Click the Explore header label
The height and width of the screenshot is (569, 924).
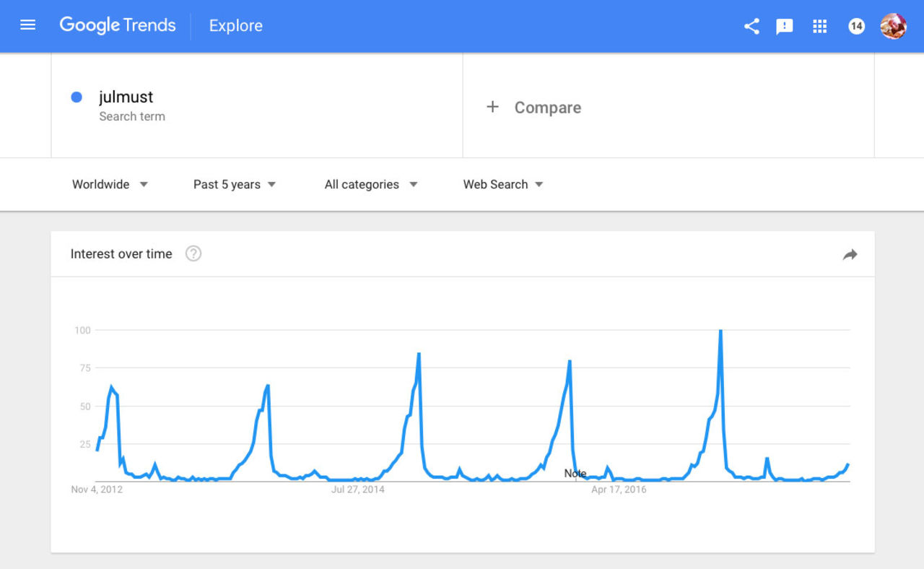235,26
